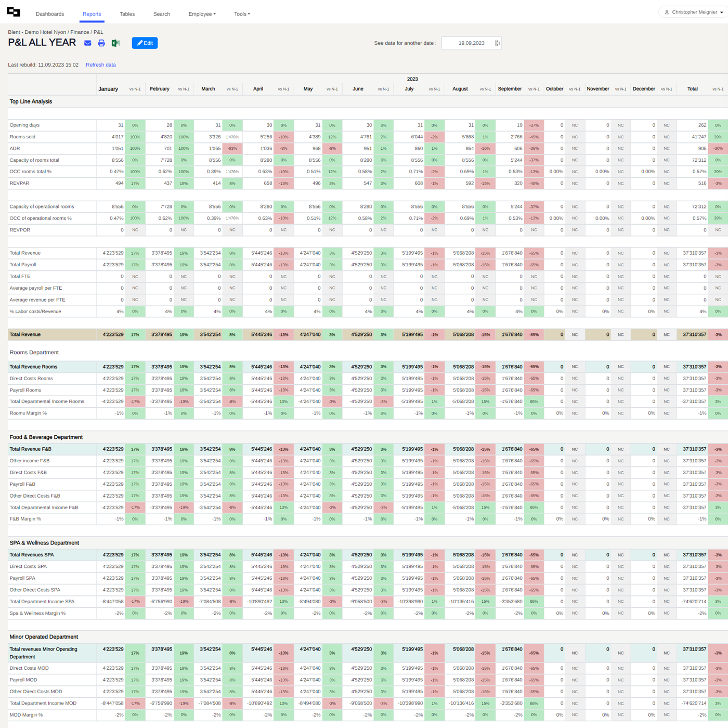Switch to the Dashboards tab

click(x=50, y=14)
